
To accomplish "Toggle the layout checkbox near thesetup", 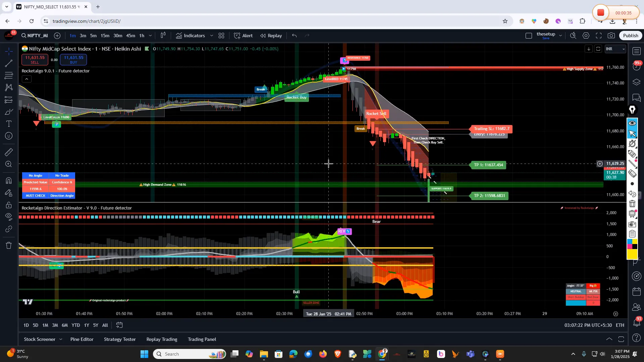I will (529, 36).
